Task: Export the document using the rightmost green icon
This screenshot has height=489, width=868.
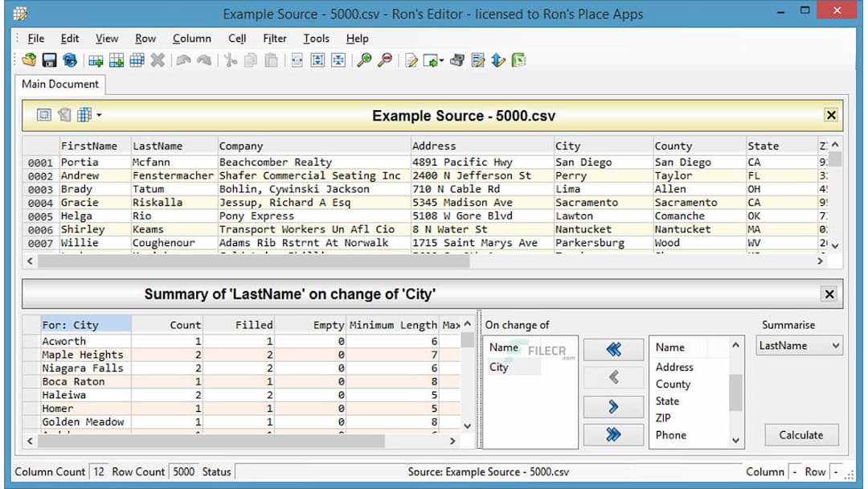Action: pyautogui.click(x=518, y=60)
